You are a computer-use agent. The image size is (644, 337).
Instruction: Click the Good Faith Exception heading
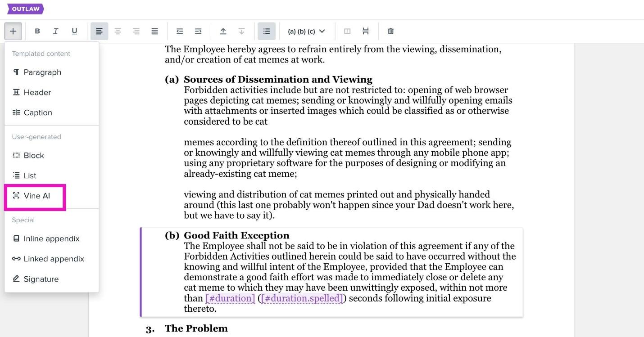click(236, 235)
